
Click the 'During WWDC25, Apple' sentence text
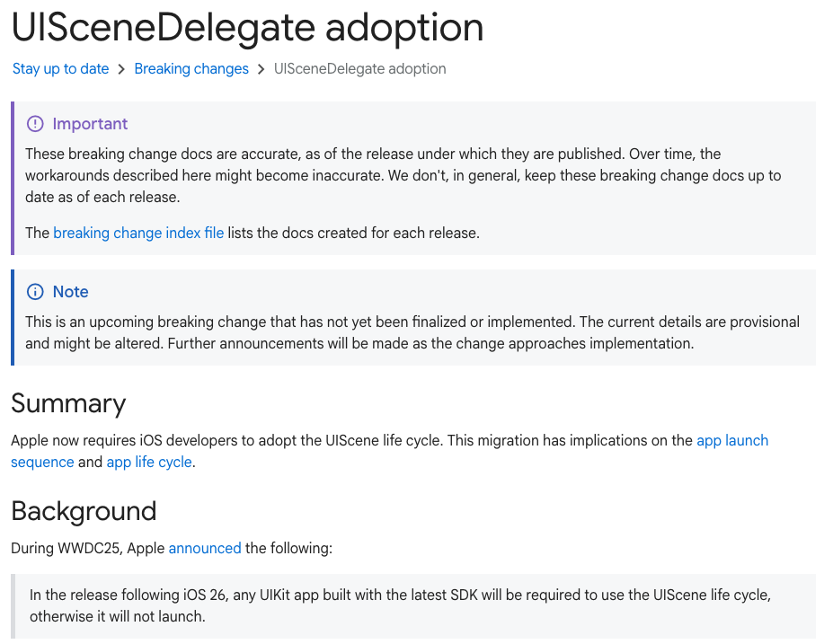point(88,548)
